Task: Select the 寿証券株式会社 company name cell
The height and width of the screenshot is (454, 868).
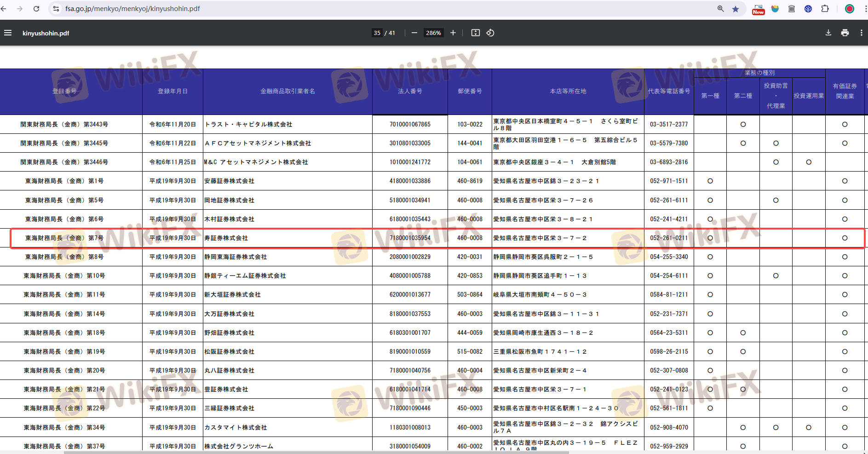Action: click(x=226, y=238)
